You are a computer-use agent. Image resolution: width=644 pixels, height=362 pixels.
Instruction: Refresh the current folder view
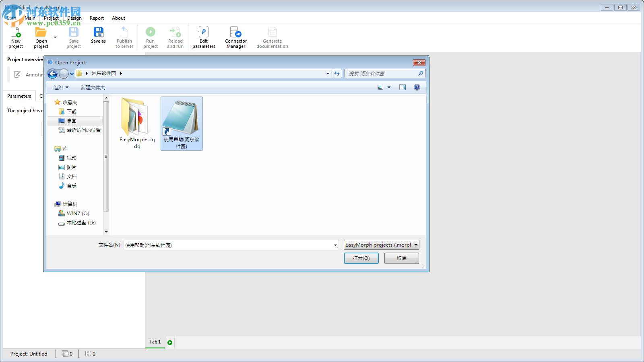pyautogui.click(x=337, y=73)
